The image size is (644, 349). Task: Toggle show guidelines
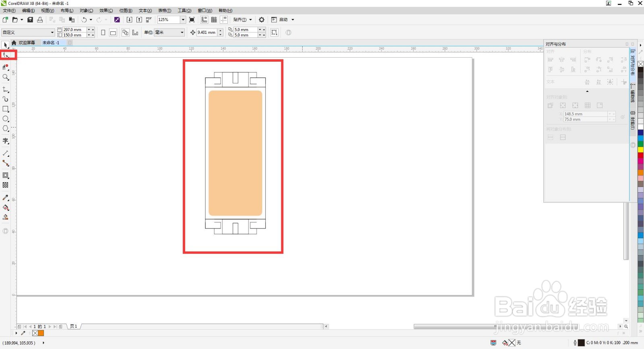pos(224,20)
